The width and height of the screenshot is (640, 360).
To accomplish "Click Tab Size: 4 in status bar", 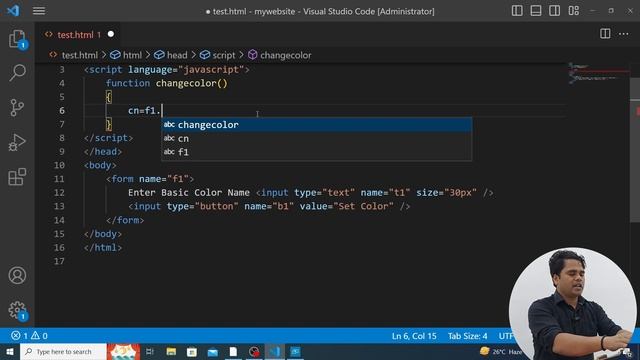I will click(467, 336).
